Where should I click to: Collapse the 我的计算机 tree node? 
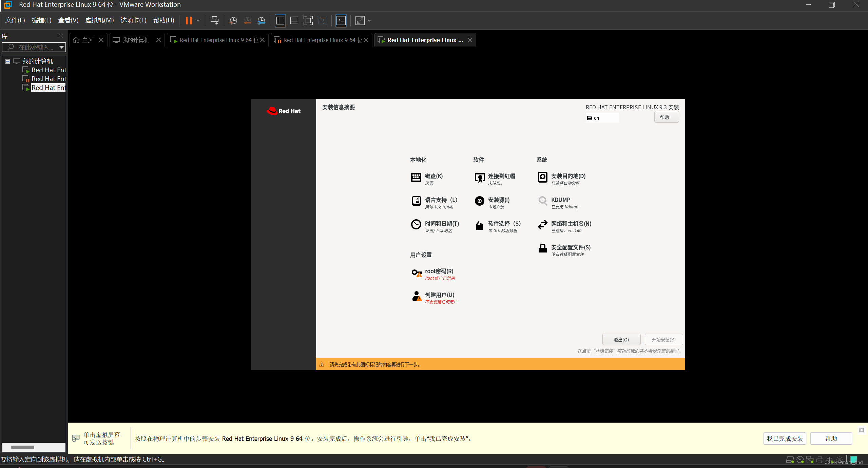click(7, 61)
